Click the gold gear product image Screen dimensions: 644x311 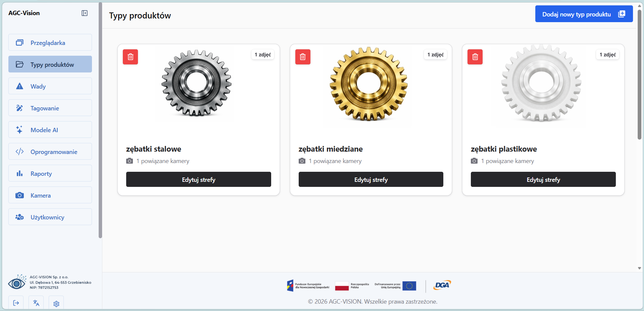pos(368,84)
